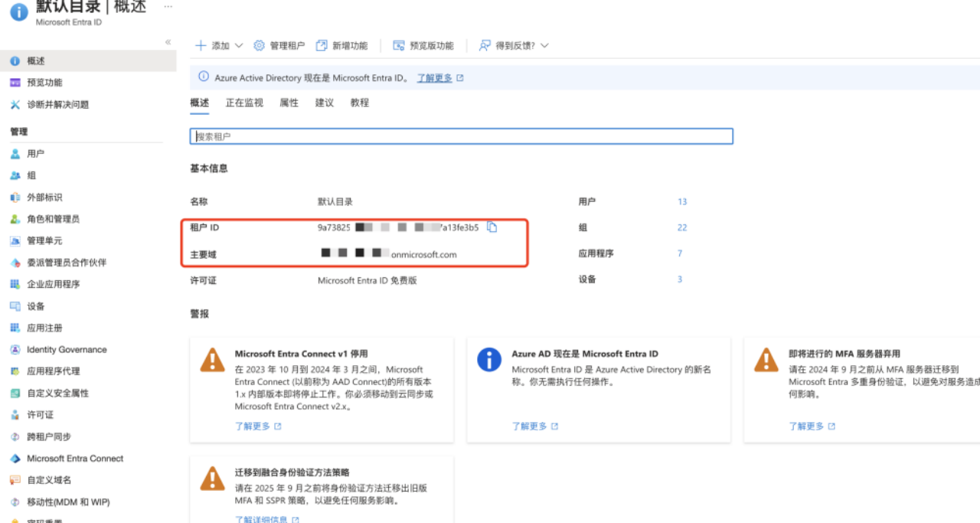980x523 pixels.
Task: Open 了解更多 in Entra Connect v1 停用 card
Action: click(258, 427)
